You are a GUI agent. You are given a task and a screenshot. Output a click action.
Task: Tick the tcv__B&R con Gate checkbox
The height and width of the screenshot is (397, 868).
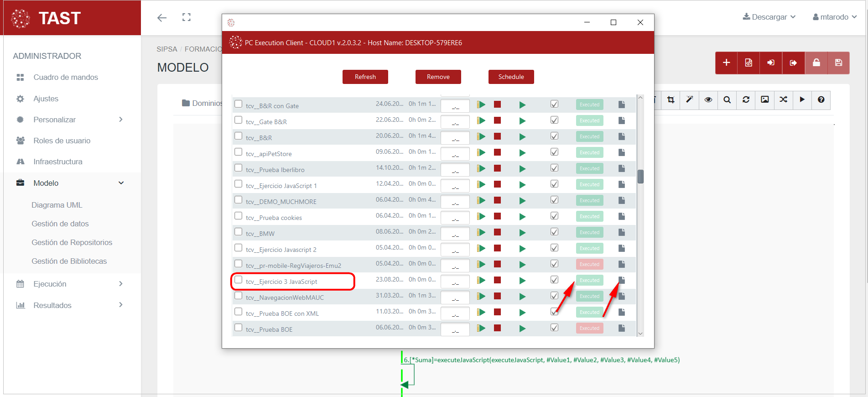(x=238, y=104)
